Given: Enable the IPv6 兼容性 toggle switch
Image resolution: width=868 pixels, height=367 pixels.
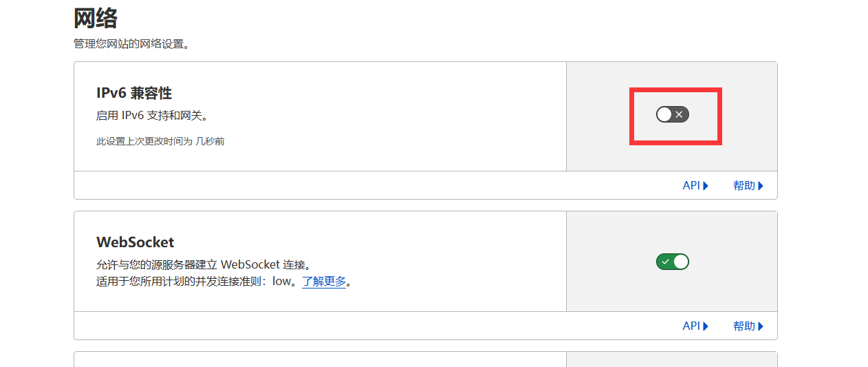Looking at the screenshot, I should point(672,114).
